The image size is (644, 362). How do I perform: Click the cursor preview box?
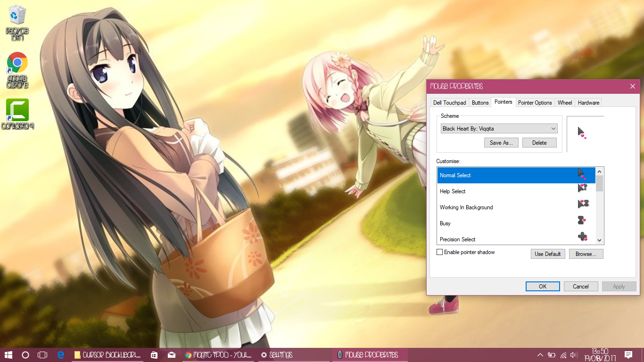click(x=585, y=134)
